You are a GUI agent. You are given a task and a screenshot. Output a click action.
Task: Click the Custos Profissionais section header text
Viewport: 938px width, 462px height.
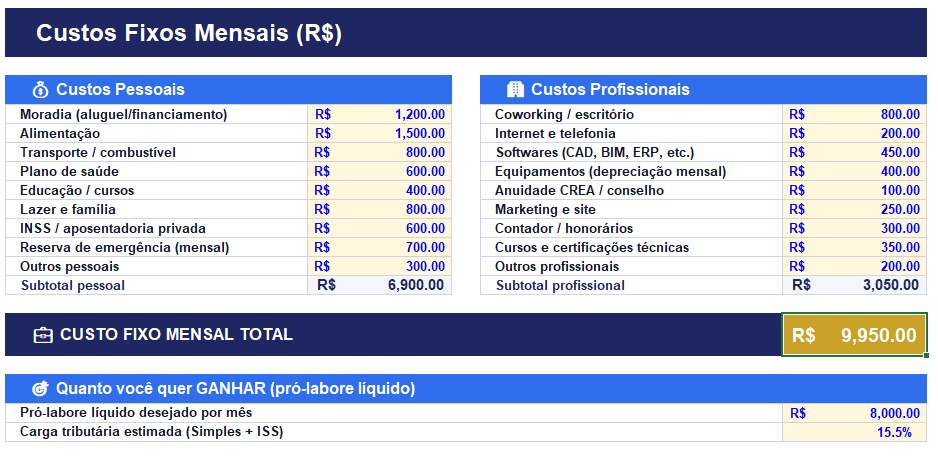coord(610,90)
